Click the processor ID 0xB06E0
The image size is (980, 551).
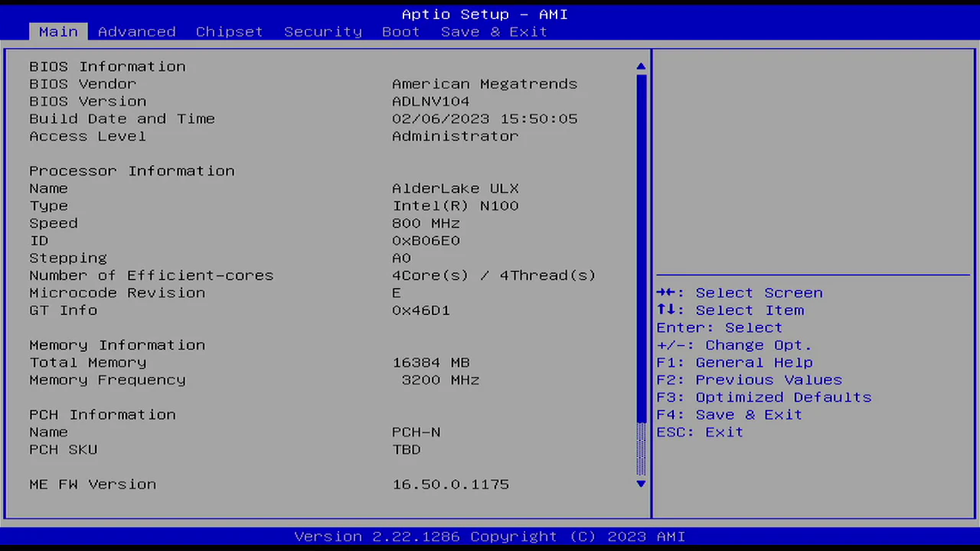point(426,240)
